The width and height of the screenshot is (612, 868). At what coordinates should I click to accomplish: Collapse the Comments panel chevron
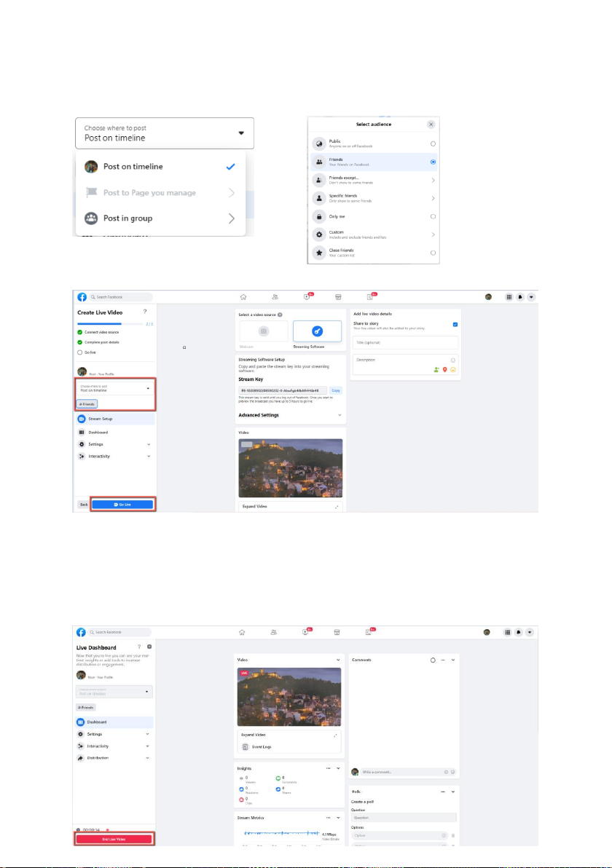click(x=453, y=660)
